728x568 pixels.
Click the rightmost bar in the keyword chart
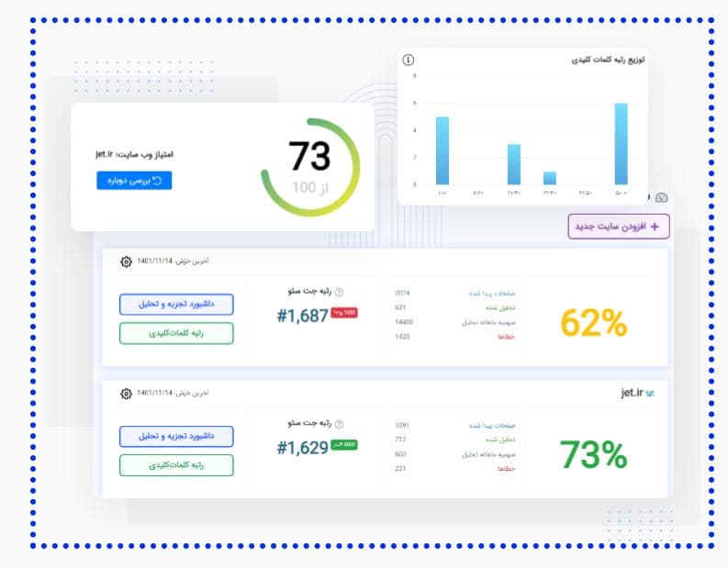[x=622, y=143]
